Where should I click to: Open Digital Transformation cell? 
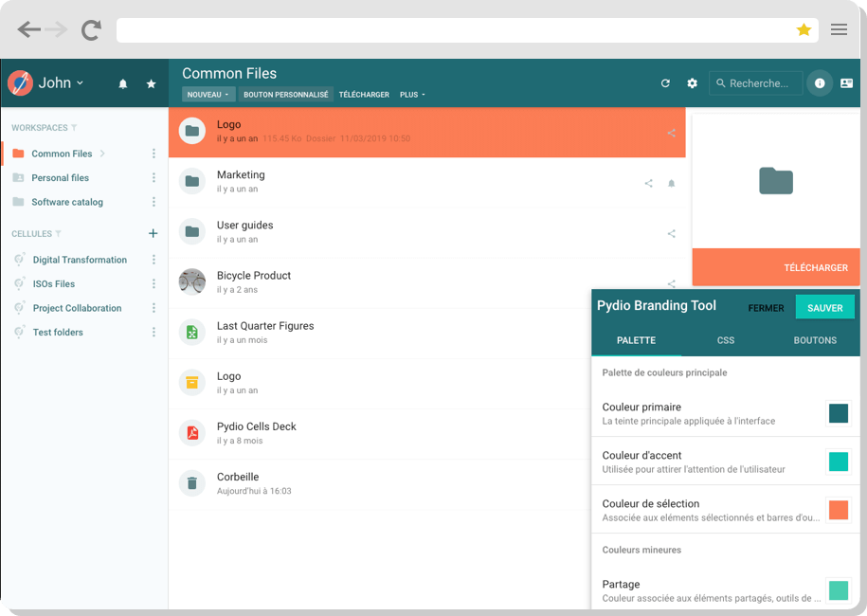(79, 260)
